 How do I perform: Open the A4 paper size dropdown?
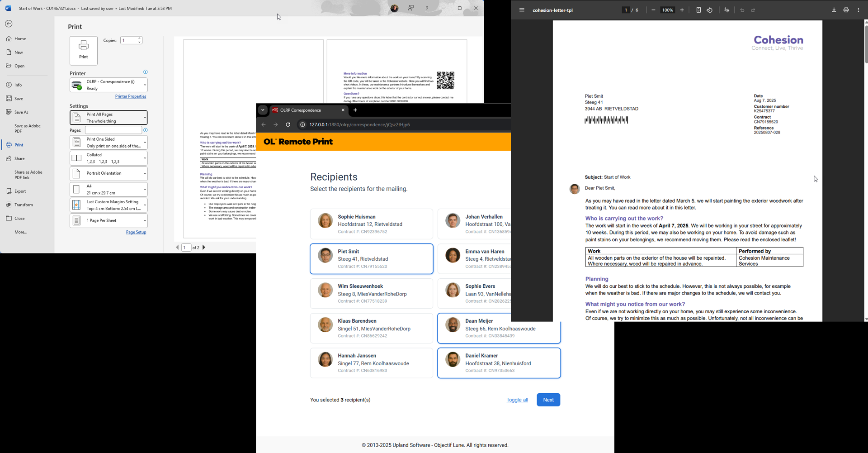[x=108, y=189]
